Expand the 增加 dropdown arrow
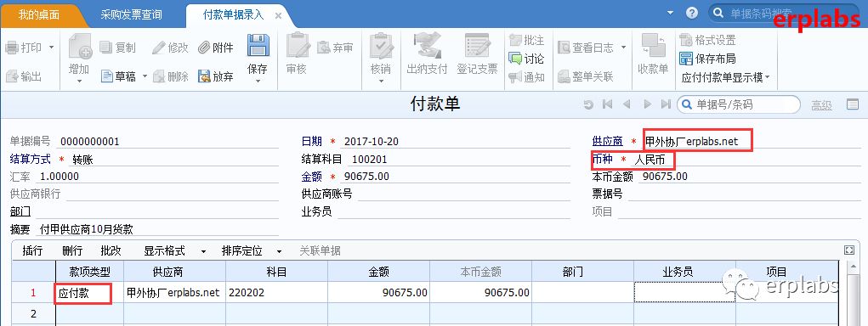 pos(78,81)
